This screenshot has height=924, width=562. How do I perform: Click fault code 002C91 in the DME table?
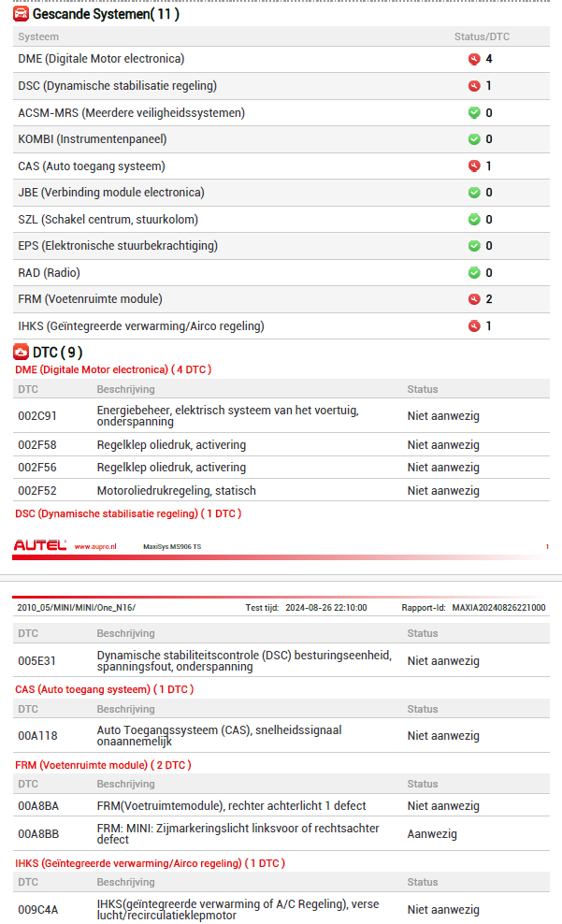pyautogui.click(x=37, y=416)
